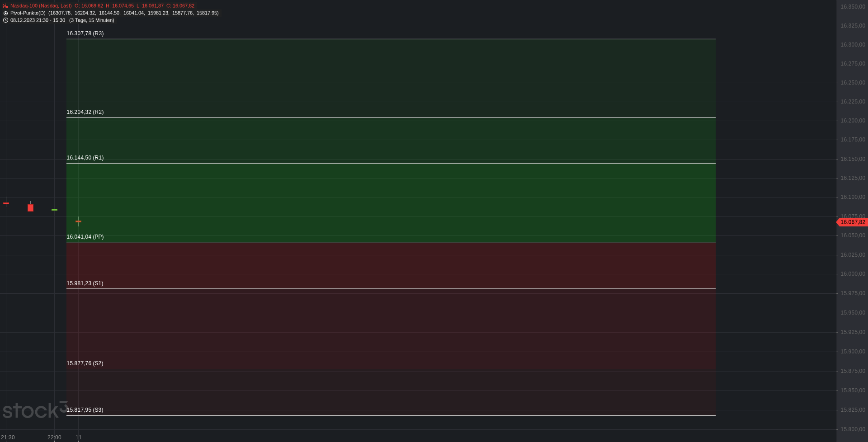The image size is (868, 442).
Task: Click the stock3 watermark logo
Action: pyautogui.click(x=35, y=410)
